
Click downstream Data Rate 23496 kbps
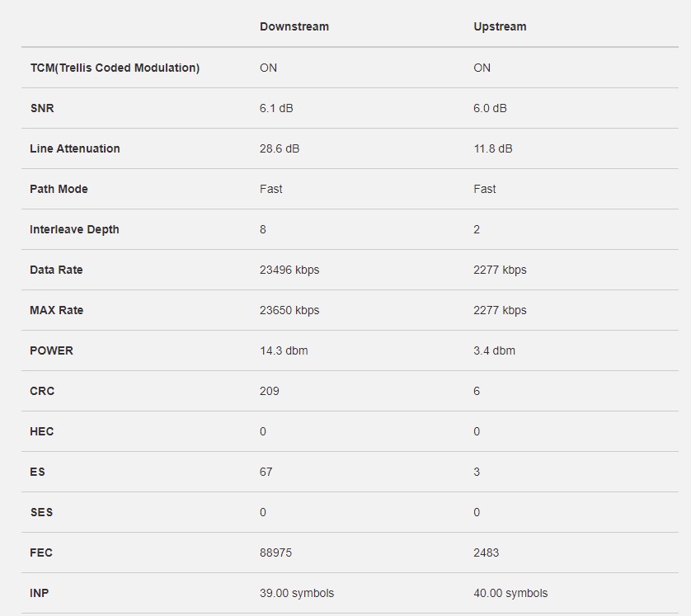tap(289, 270)
